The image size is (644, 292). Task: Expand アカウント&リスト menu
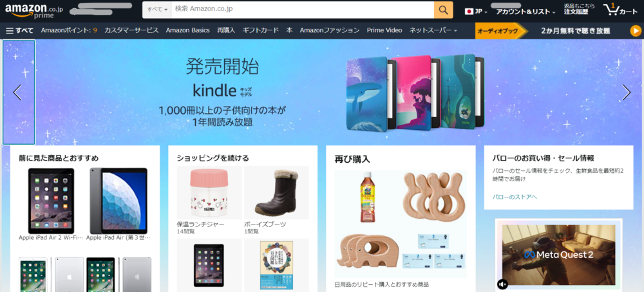(x=526, y=12)
